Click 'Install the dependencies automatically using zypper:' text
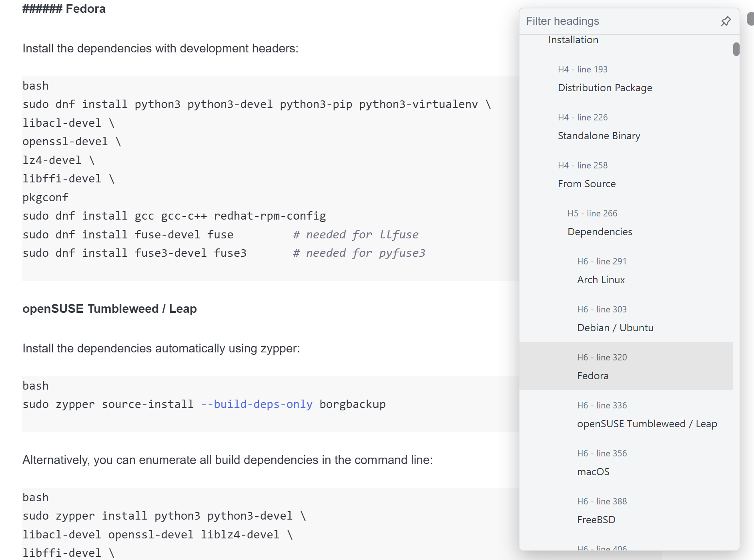Viewport: 754px width, 560px height. 161,348
